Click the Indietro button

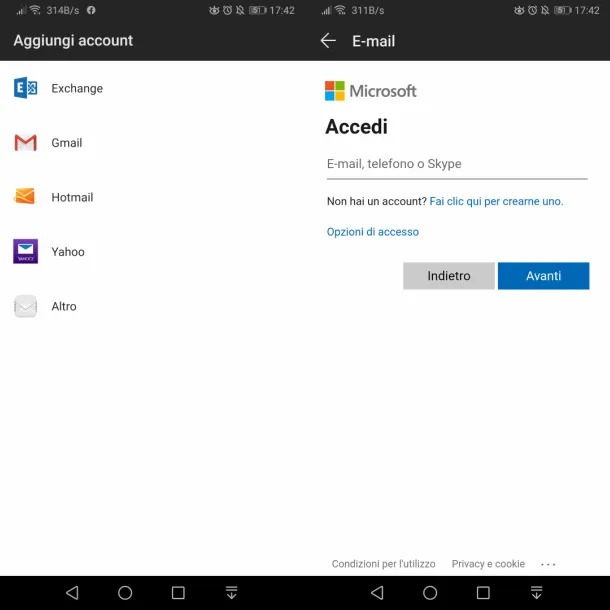point(449,276)
